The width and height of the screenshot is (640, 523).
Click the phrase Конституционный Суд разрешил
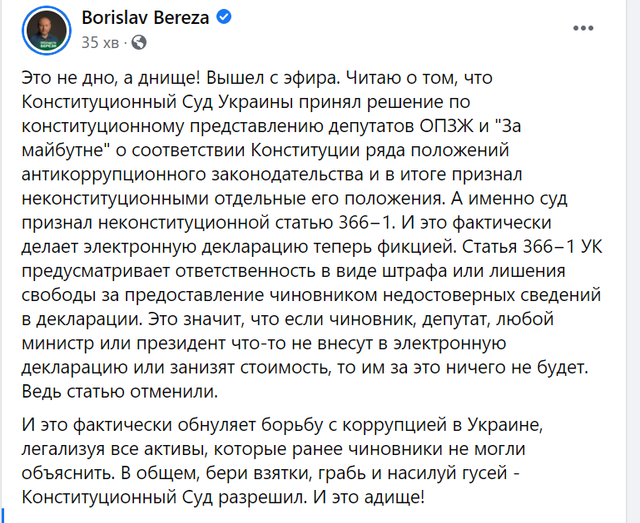click(x=164, y=498)
